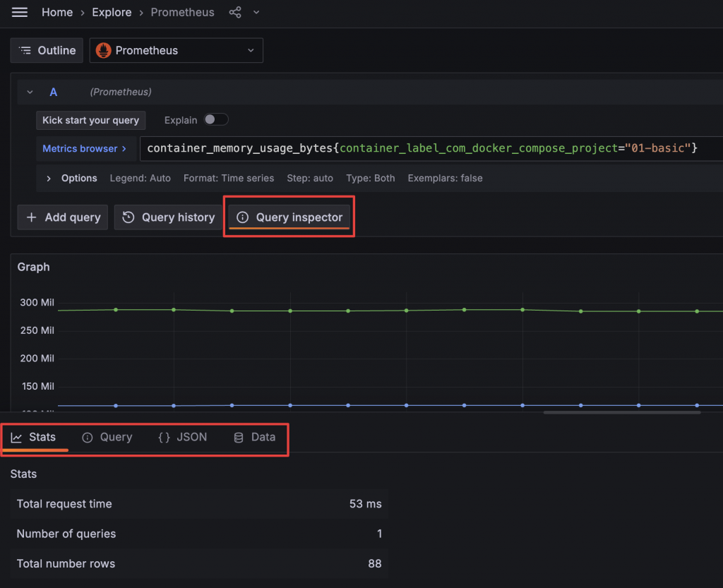
Task: Open the Prometheus data source picker
Action: (x=176, y=50)
